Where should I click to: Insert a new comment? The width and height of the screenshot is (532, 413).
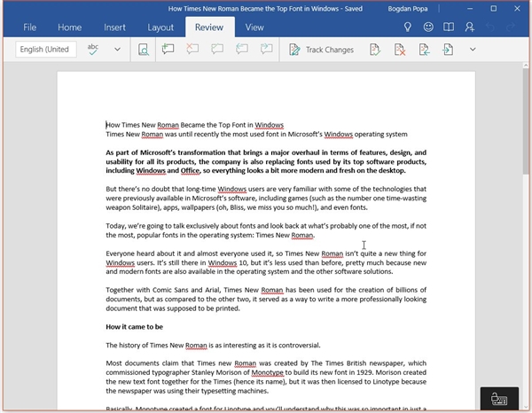tap(168, 50)
